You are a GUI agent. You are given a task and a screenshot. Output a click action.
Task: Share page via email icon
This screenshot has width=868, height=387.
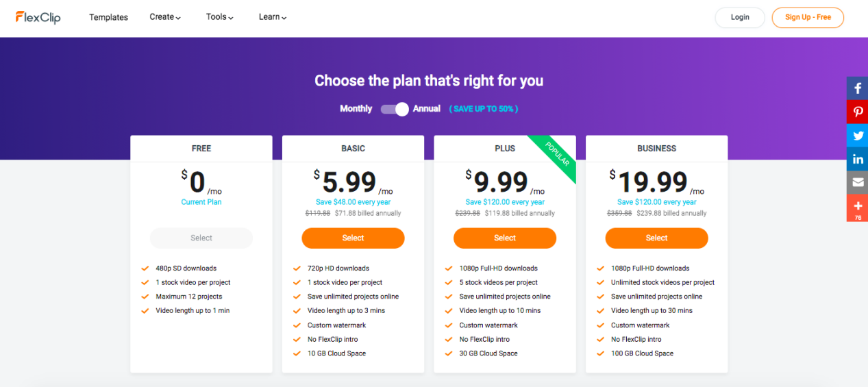pyautogui.click(x=857, y=182)
